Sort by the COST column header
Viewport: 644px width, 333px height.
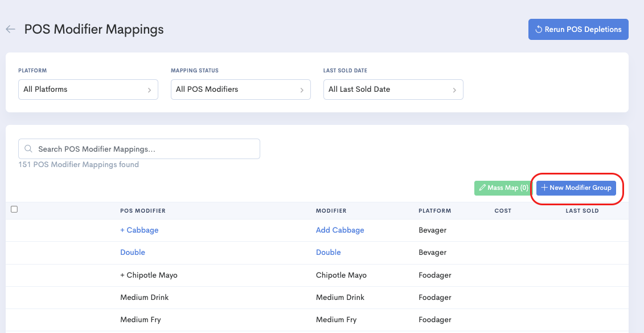(x=503, y=210)
